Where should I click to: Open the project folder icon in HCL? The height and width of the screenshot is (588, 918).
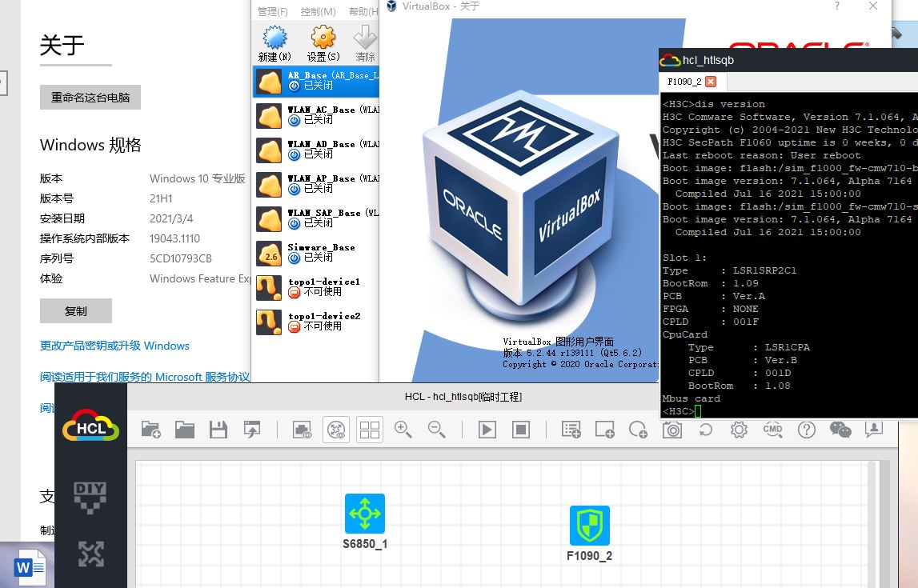click(x=185, y=430)
